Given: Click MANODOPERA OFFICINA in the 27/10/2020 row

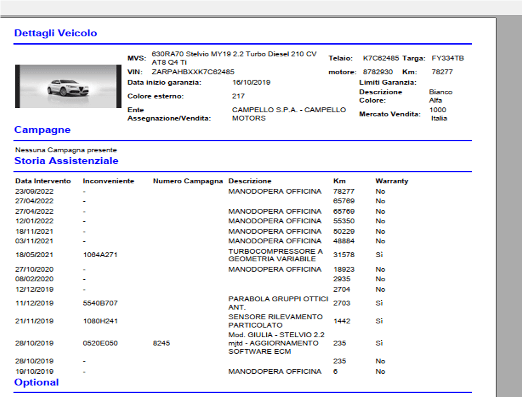Looking at the screenshot, I should [x=275, y=269].
